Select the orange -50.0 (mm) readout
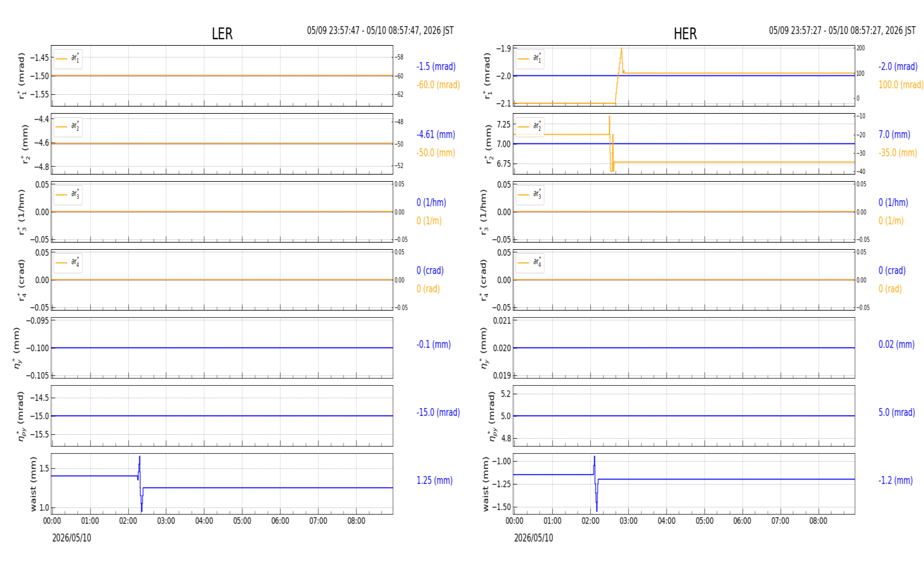 [x=436, y=153]
